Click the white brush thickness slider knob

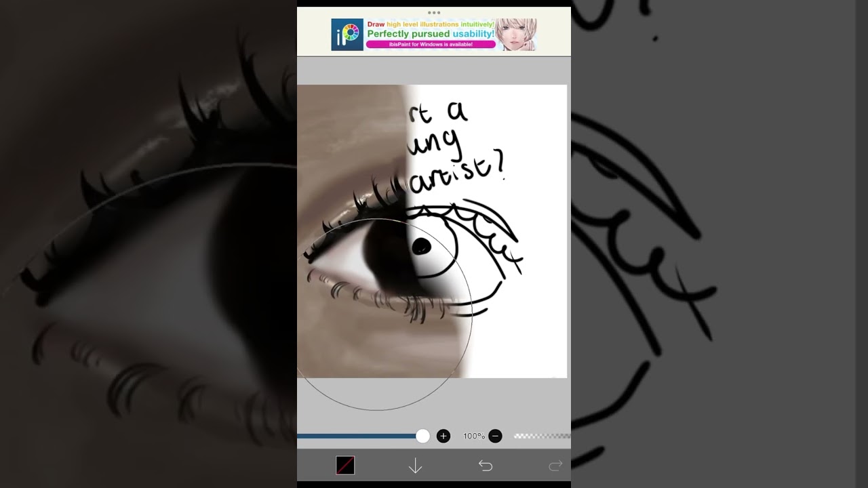click(x=422, y=436)
